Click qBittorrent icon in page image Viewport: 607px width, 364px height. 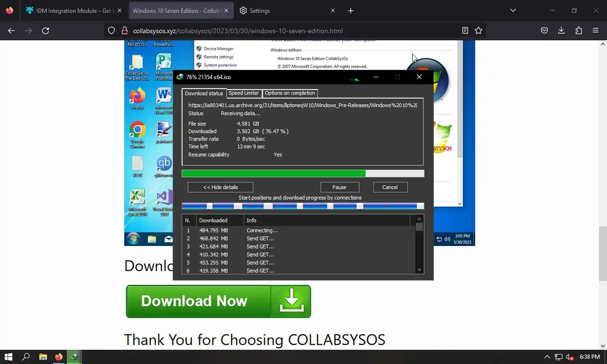click(x=164, y=166)
